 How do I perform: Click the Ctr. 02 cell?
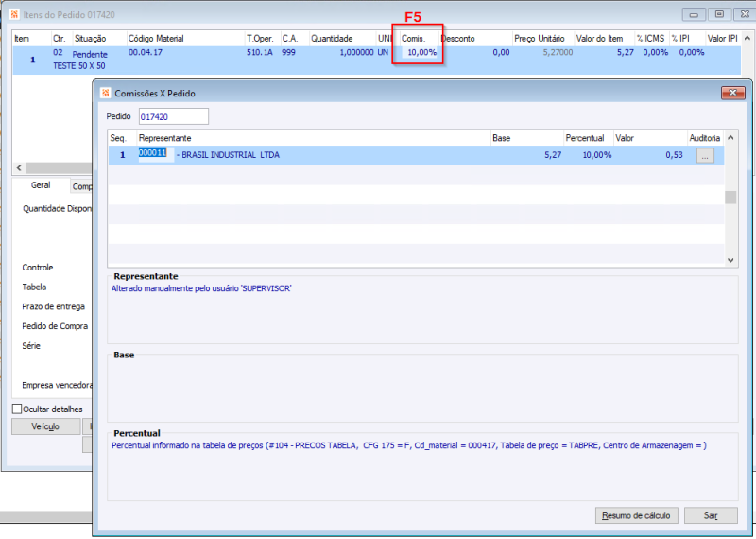tap(58, 52)
